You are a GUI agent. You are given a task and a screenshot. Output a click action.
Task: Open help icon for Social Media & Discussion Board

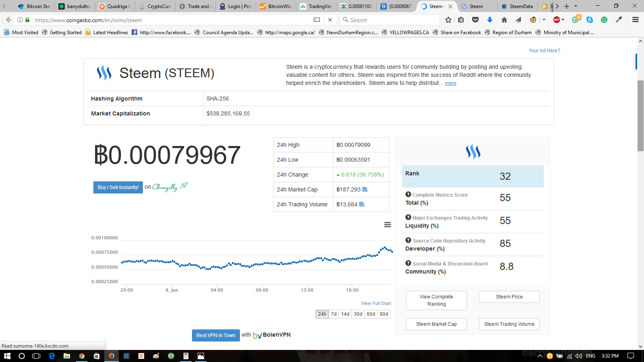pyautogui.click(x=408, y=263)
